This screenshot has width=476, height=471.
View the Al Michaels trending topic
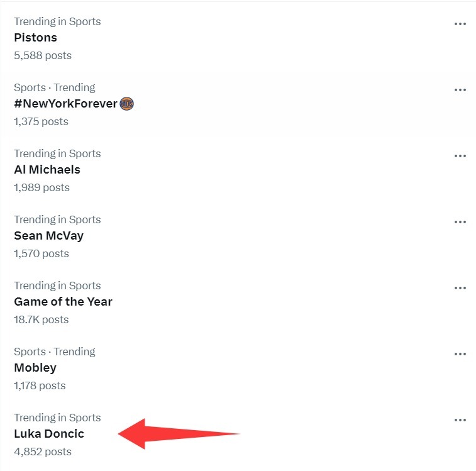pos(47,170)
